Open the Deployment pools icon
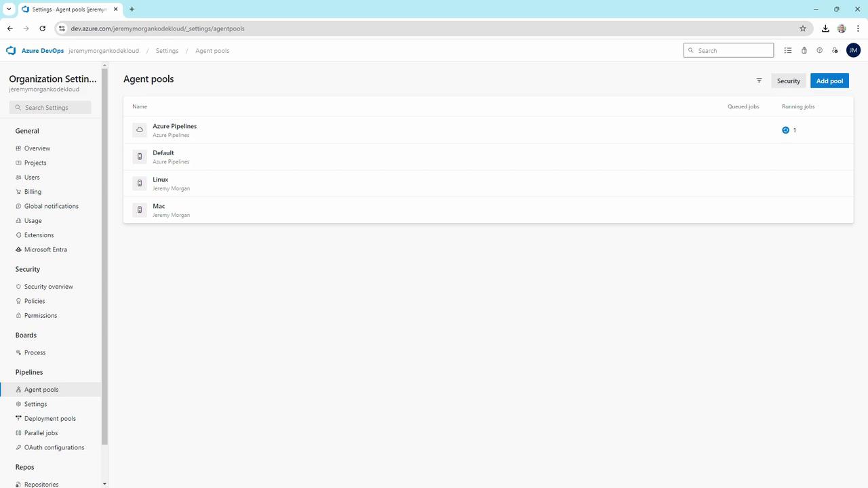The width and height of the screenshot is (868, 488). 18,419
